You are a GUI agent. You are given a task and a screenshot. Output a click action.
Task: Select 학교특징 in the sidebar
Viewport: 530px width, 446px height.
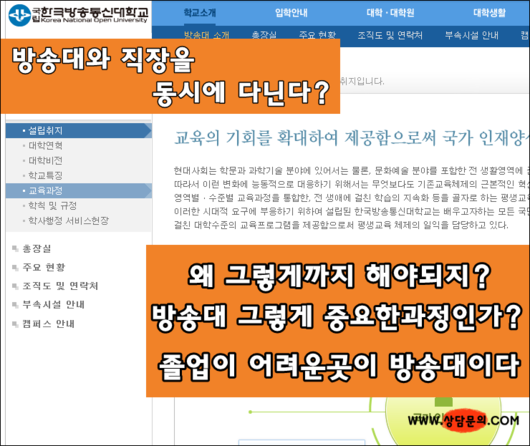pos(45,175)
